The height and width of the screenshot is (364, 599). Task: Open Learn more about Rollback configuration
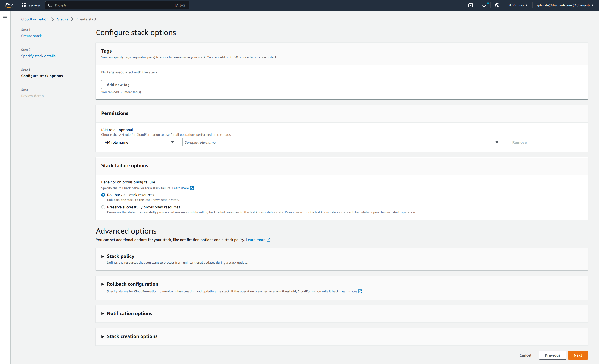click(349, 291)
